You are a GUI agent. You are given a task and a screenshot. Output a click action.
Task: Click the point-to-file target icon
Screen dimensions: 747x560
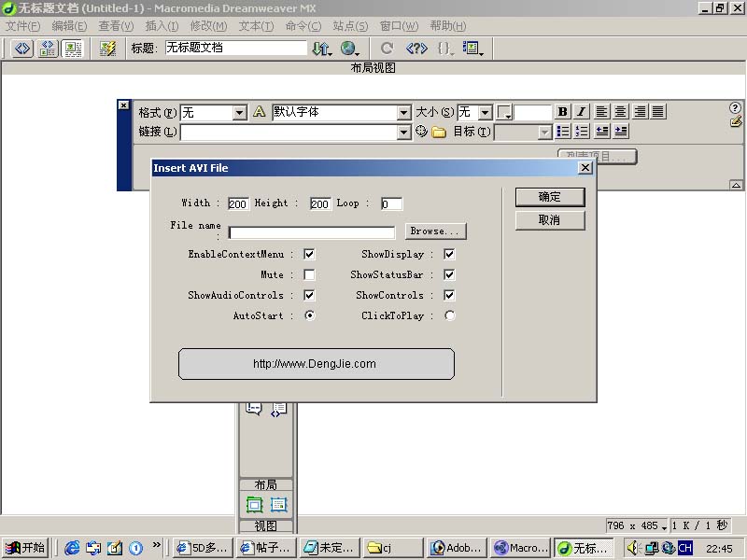(x=421, y=131)
